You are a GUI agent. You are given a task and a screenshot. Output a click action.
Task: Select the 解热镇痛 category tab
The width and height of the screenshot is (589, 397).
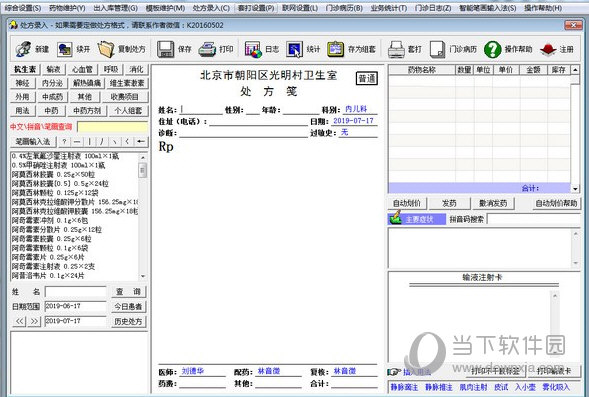[x=87, y=83]
